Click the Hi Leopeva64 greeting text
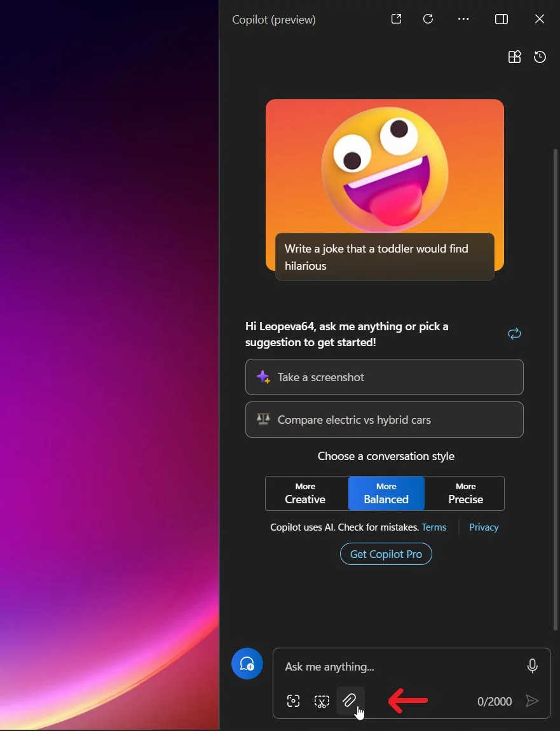The width and height of the screenshot is (560, 731). click(x=347, y=334)
